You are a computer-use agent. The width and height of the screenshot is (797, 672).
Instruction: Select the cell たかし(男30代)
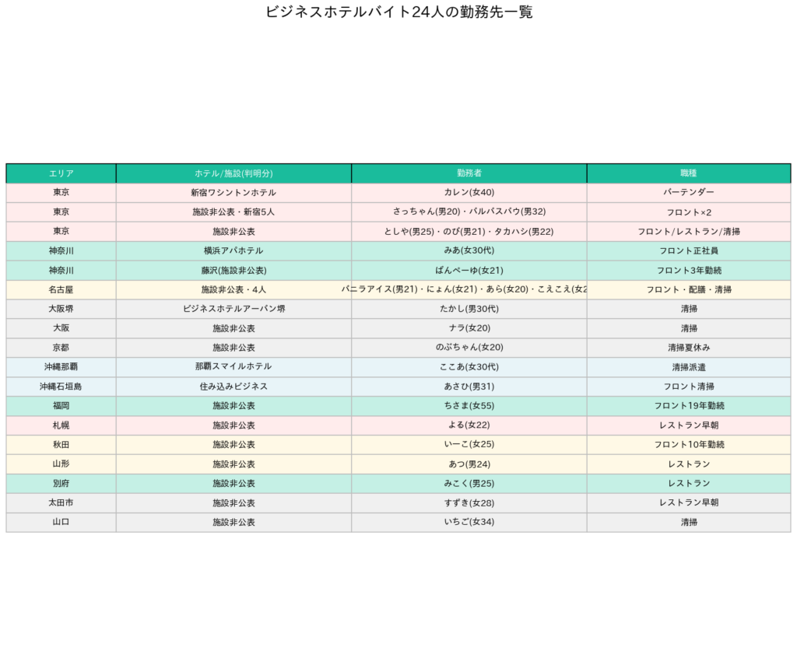(x=469, y=309)
